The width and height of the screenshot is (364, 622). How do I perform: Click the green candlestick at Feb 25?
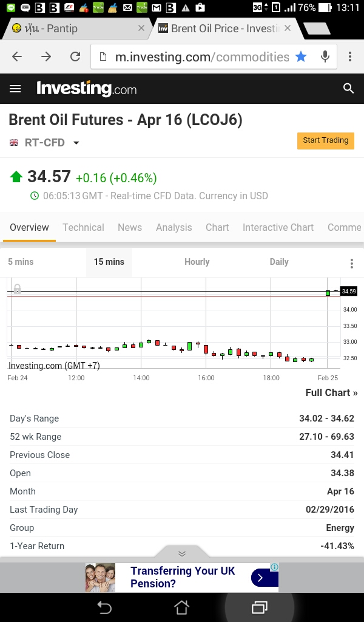(328, 293)
